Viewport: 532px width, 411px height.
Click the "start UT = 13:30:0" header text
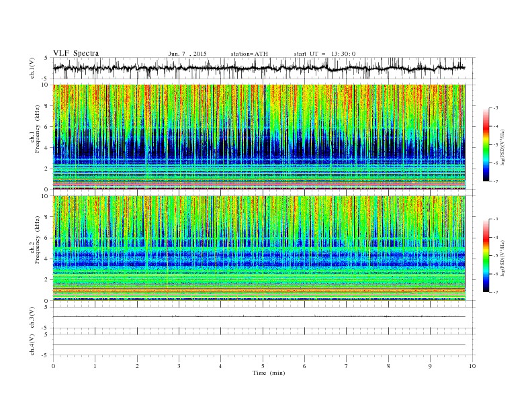[x=324, y=54]
